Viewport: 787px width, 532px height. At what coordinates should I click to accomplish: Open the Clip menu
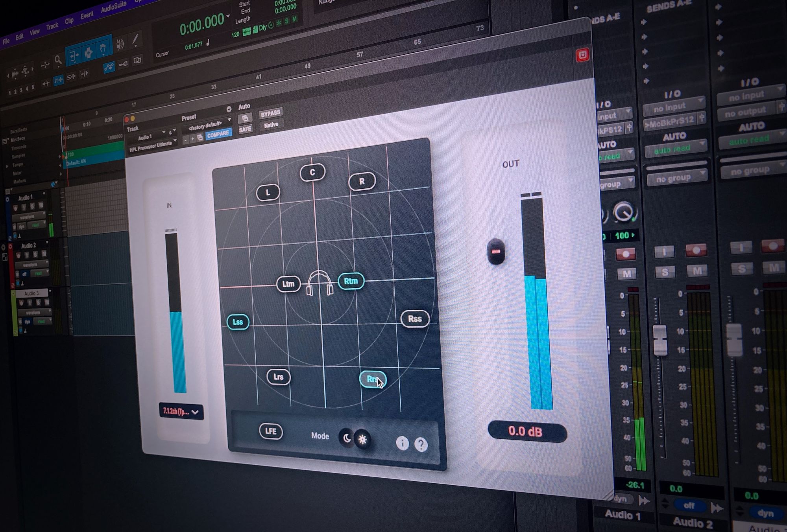pyautogui.click(x=69, y=21)
